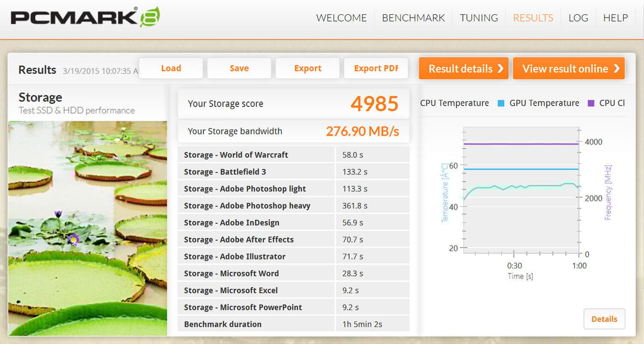Image resolution: width=644 pixels, height=344 pixels.
Task: Select the 'Storage - Microsoft PowerPoint' label
Action: (243, 307)
